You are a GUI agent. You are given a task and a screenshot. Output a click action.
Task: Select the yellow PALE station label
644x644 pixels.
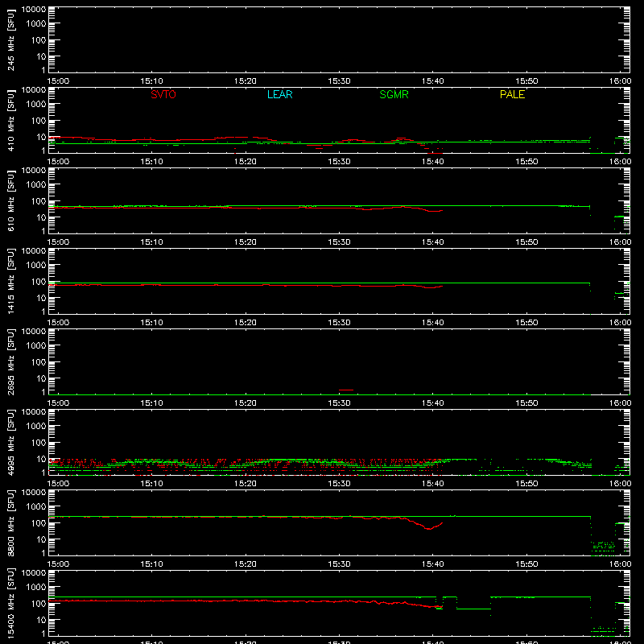click(x=512, y=94)
